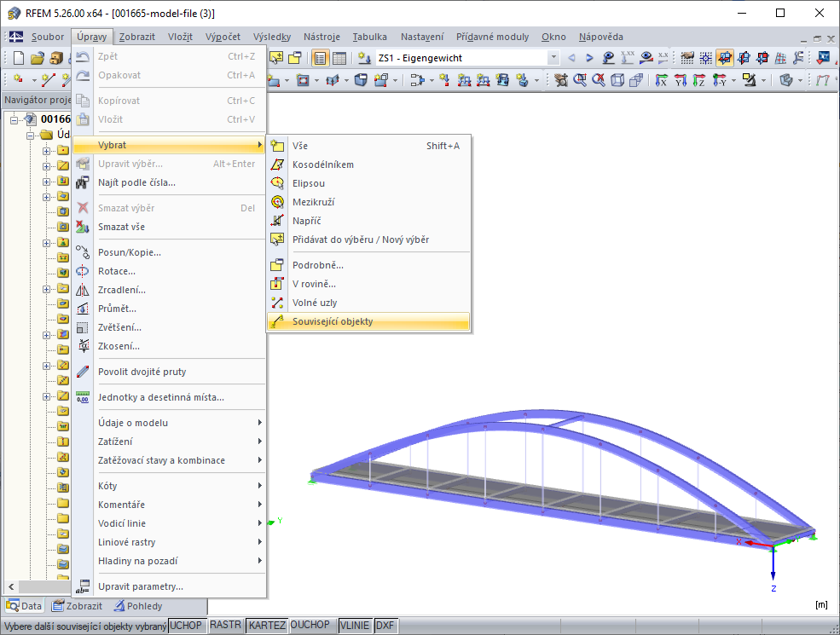Click the view in Y direction icon
Viewport: 840px width, 635px height.
coord(681,80)
